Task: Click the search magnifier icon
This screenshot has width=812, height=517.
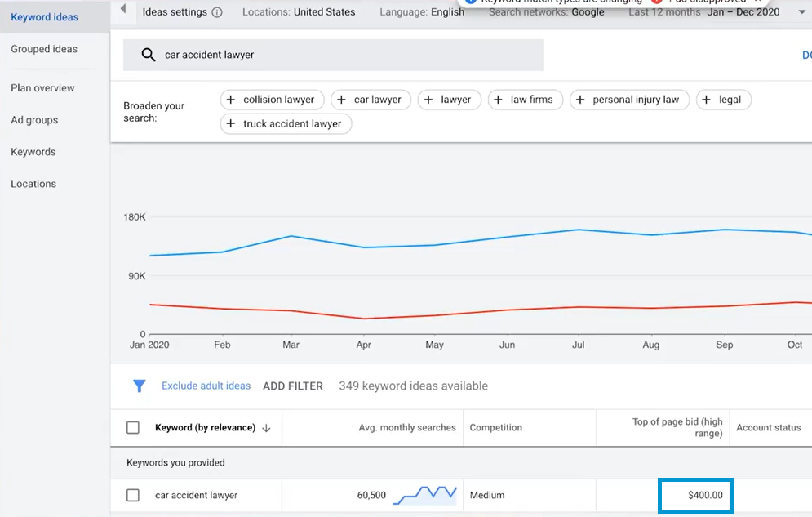Action: [x=148, y=55]
